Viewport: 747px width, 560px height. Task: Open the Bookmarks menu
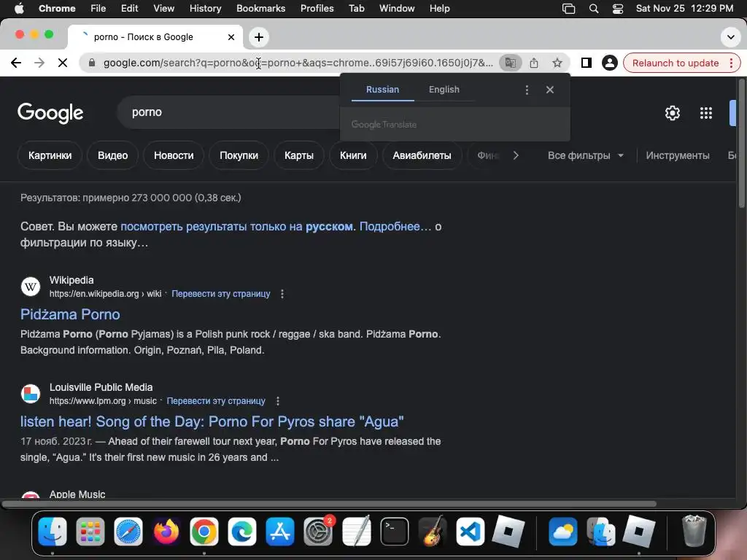click(x=260, y=9)
